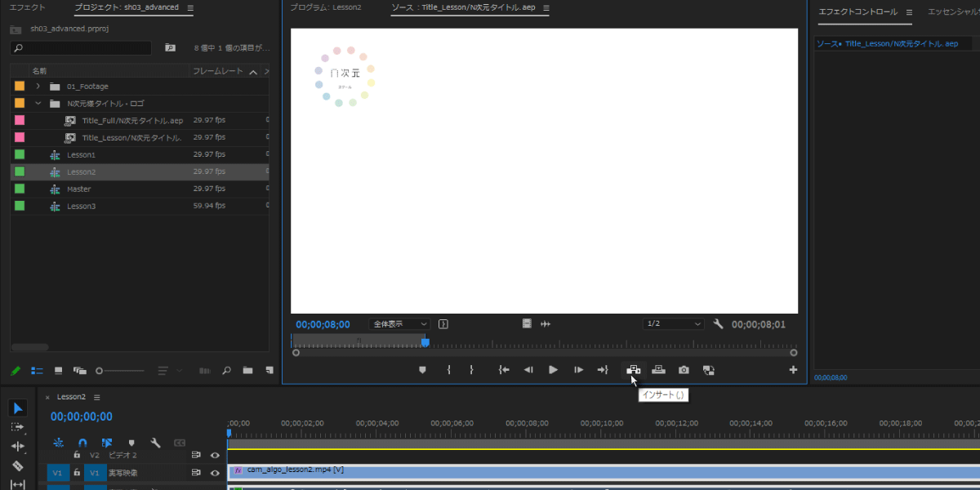The height and width of the screenshot is (490, 980).
Task: Open the 1/2 playback resolution dropdown
Action: (674, 323)
